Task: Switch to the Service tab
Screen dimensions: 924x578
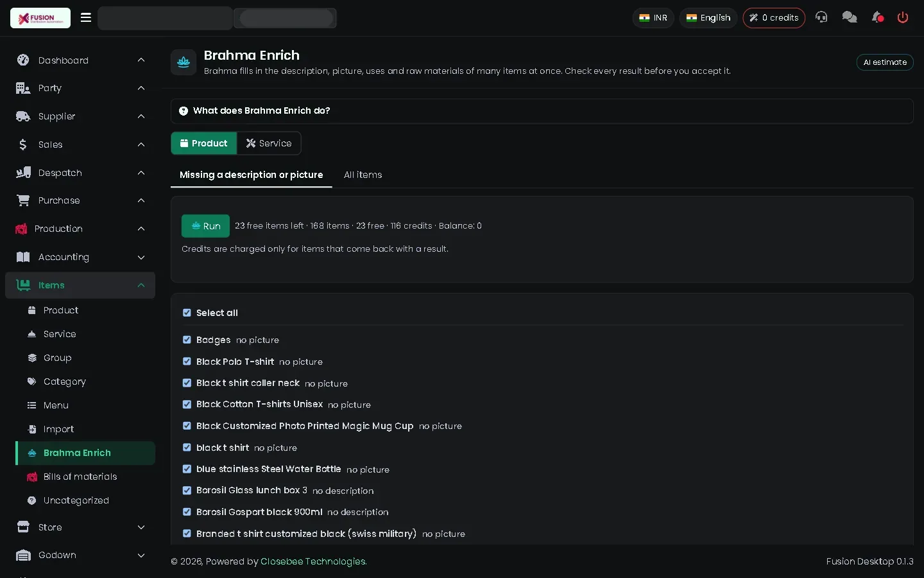Action: 269,143
